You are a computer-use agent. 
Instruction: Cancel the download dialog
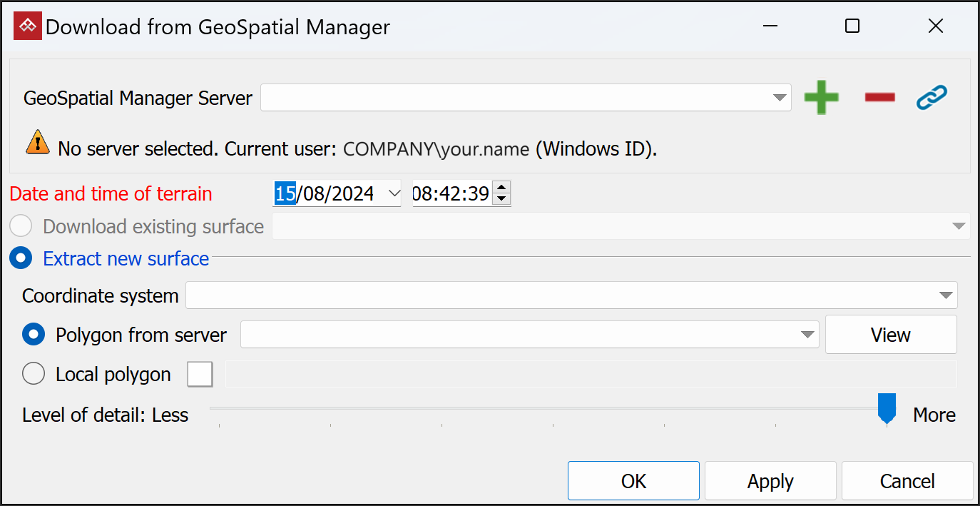tap(907, 481)
